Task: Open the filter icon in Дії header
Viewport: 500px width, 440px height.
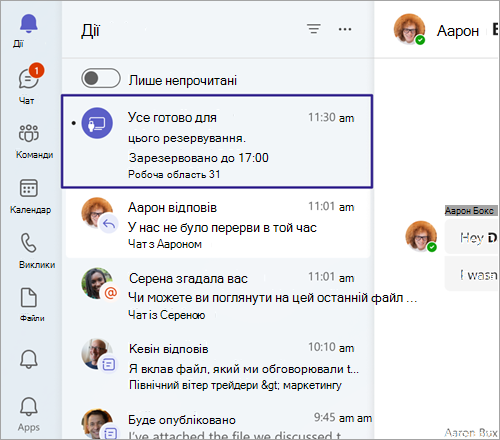Action: click(x=314, y=29)
